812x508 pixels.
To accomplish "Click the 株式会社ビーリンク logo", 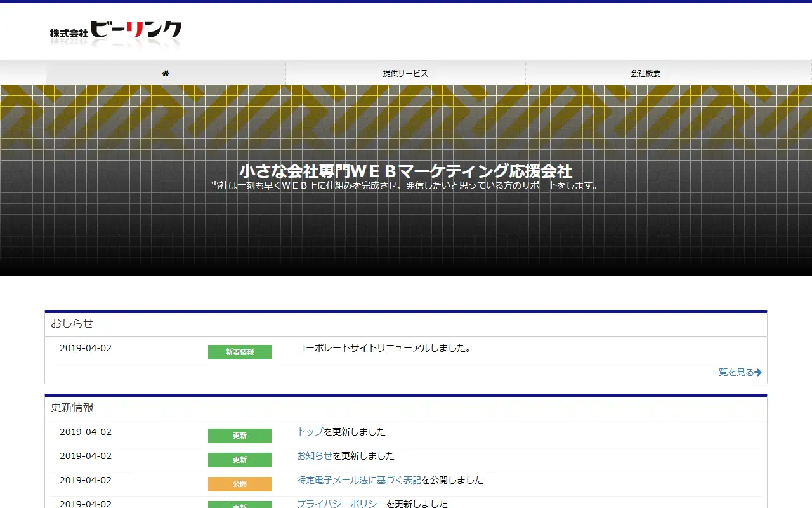I will (x=116, y=34).
